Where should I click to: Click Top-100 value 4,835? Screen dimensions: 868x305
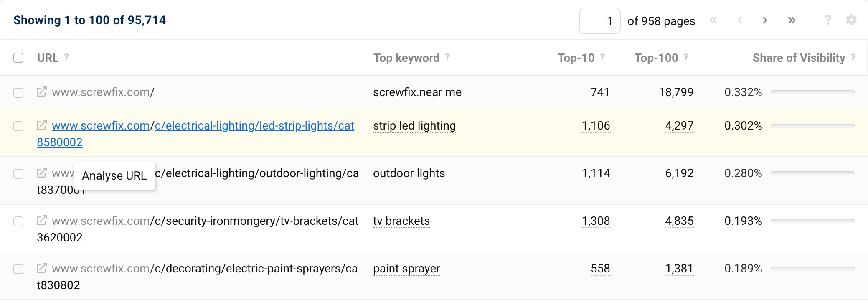[x=680, y=221]
